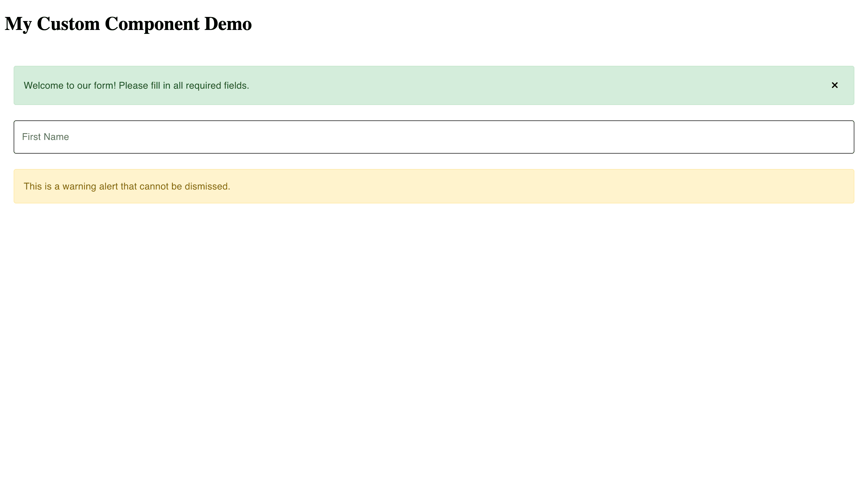This screenshot has width=868, height=481.
Task: Click the word 'dismissed' in warning alert
Action: 206,187
